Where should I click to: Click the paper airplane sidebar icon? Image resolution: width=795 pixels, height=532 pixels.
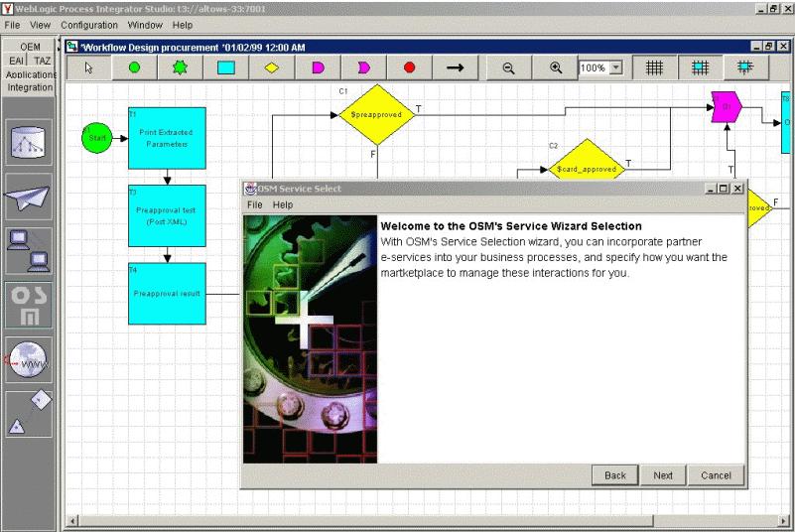[29, 197]
